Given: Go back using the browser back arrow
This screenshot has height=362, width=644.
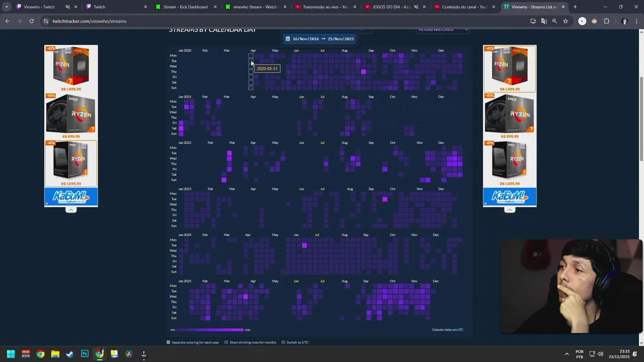Looking at the screenshot, I should coord(7,21).
